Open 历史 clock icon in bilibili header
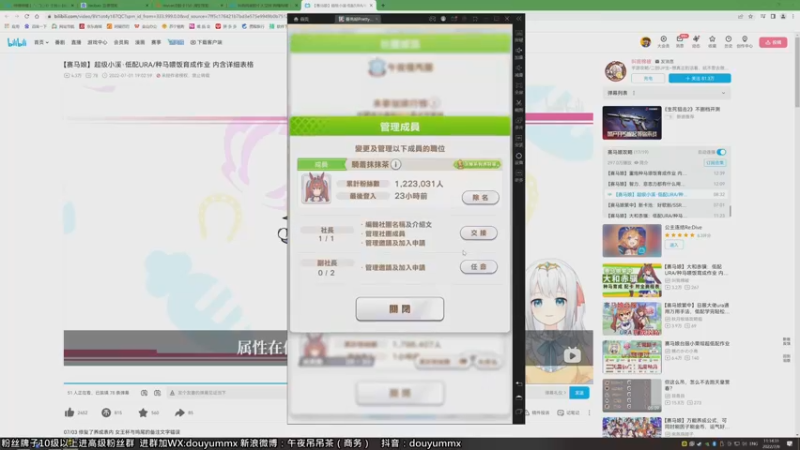Image resolution: width=800 pixels, height=450 pixels. tap(728, 42)
